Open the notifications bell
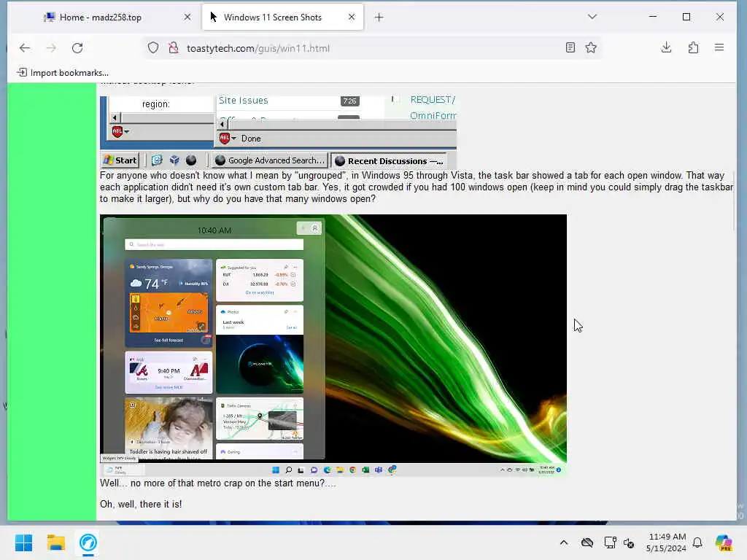Viewport: 747px width, 560px height. click(697, 542)
